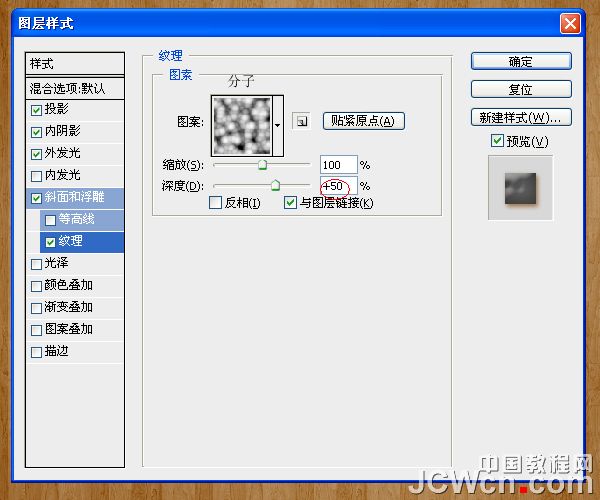Open the pattern picker dropdown arrow
The height and width of the screenshot is (500, 600).
[279, 122]
